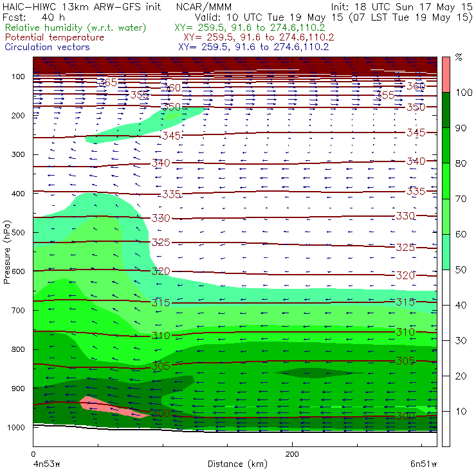Click the green "Relative humidity (w.r.t. water)" legend label
This screenshot has height=476, width=476.
(x=75, y=28)
